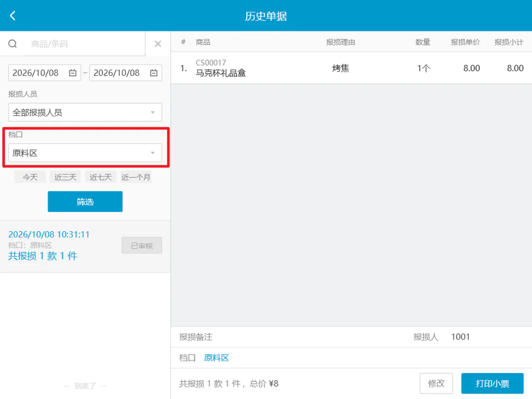Focus the 商品/条码 search field
The image size is (532, 399).
pyautogui.click(x=85, y=44)
